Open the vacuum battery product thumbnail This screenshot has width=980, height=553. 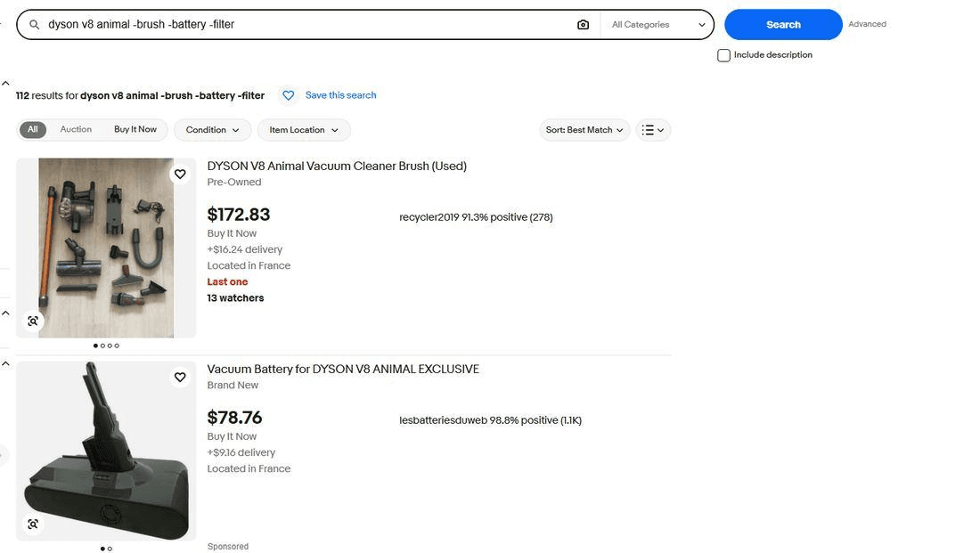click(106, 451)
